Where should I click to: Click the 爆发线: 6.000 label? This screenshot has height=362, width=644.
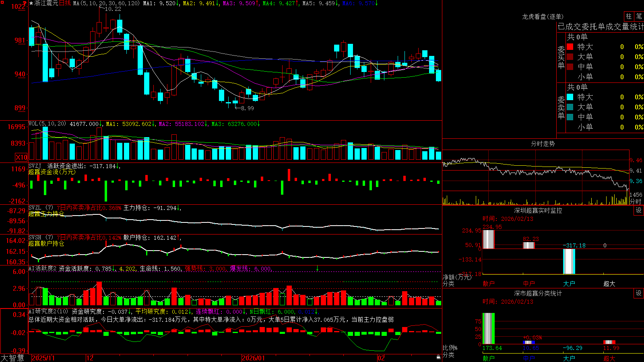(x=251, y=268)
